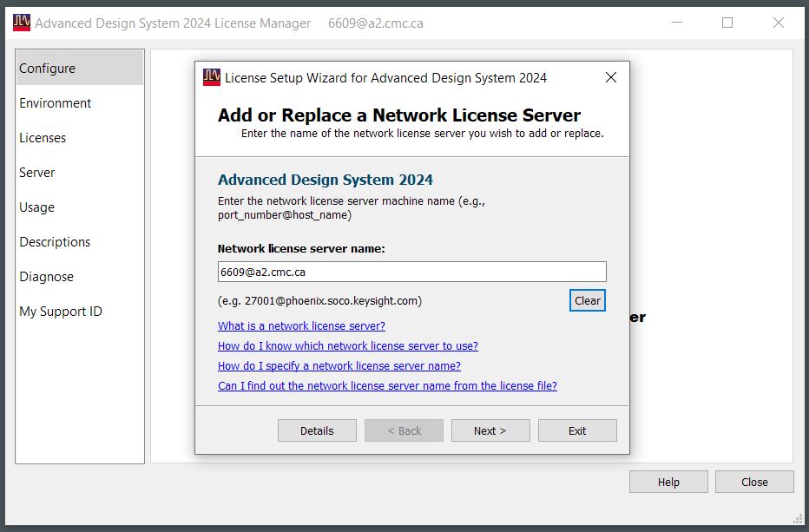Open the My Support ID tab

[x=80, y=312]
